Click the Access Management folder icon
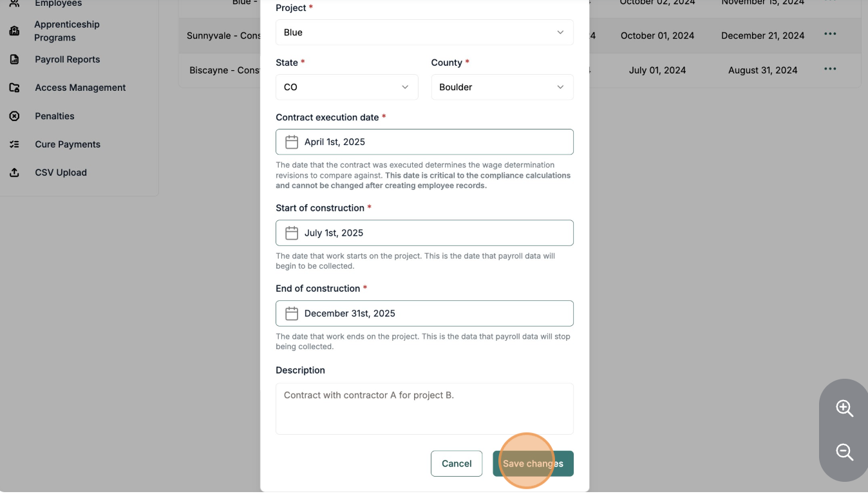This screenshot has width=868, height=496. [14, 88]
